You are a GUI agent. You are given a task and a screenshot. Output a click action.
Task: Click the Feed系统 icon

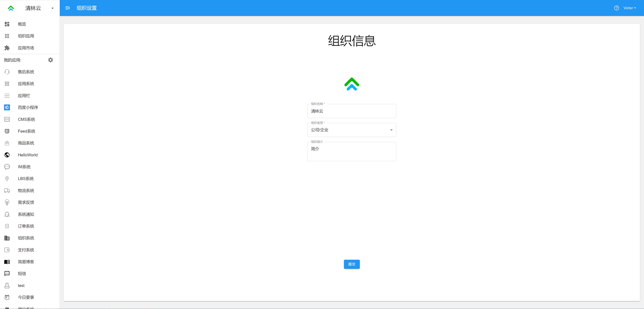point(7,131)
